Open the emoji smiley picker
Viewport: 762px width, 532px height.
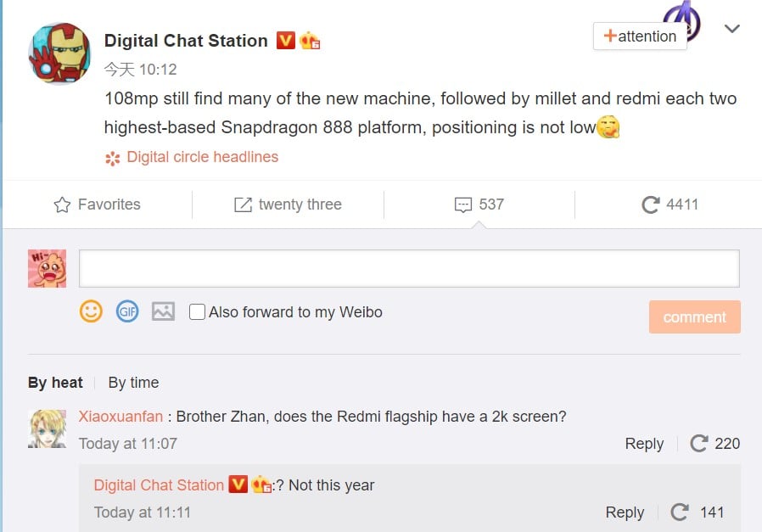click(x=91, y=311)
